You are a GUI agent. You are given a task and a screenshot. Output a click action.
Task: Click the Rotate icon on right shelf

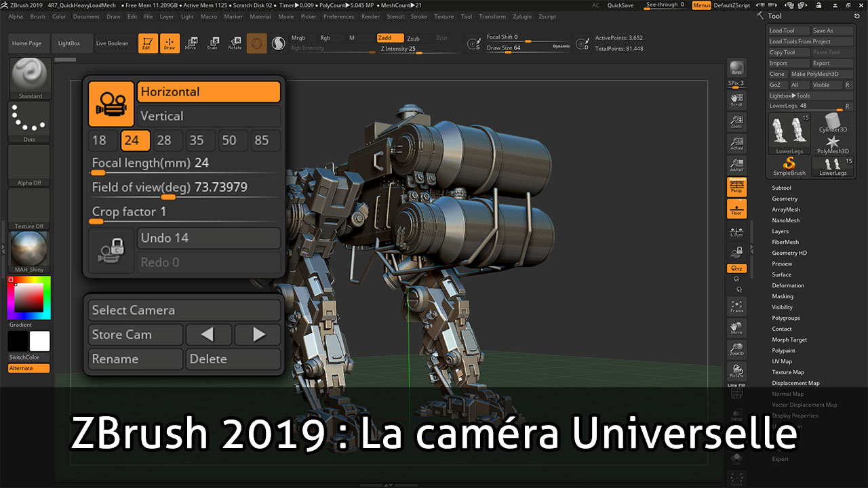pyautogui.click(x=736, y=371)
